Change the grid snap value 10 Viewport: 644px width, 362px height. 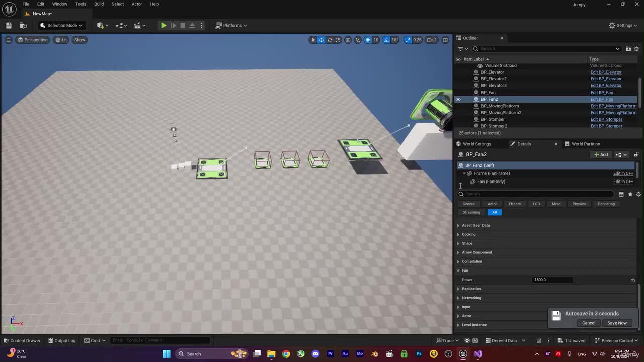(376, 40)
